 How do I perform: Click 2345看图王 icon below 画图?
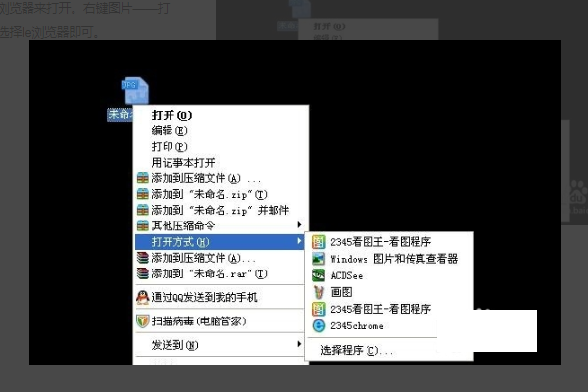click(318, 309)
